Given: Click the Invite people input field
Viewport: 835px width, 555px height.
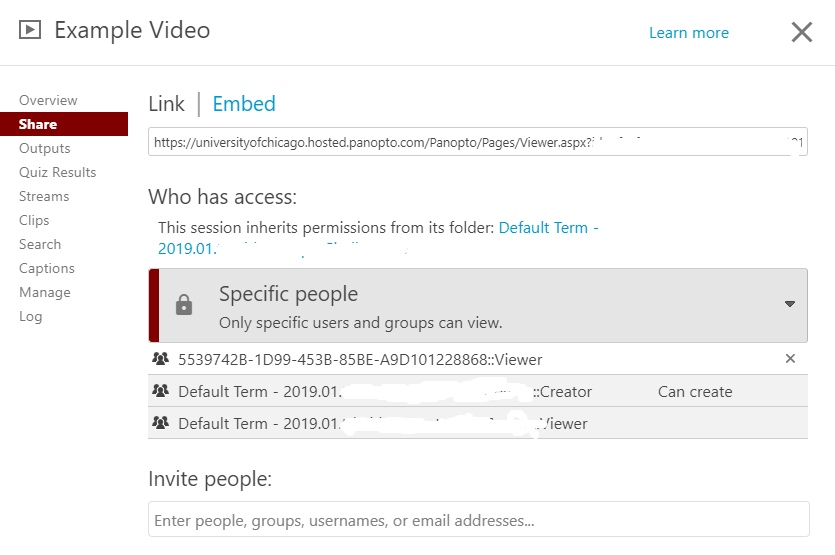Looking at the screenshot, I should coord(479,519).
